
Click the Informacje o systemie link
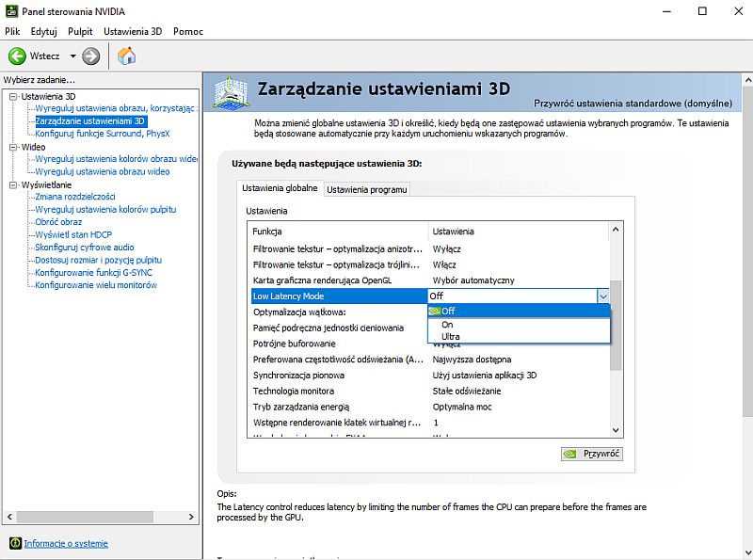[66, 543]
